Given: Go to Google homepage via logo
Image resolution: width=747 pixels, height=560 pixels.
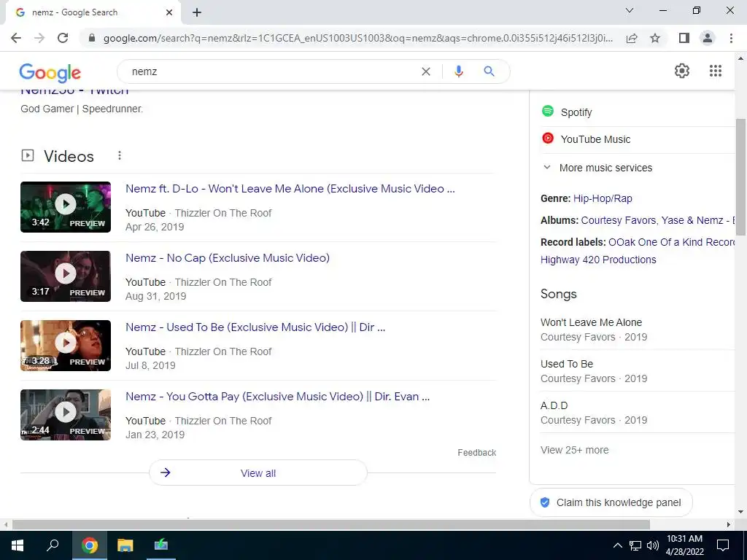Looking at the screenshot, I should pyautogui.click(x=50, y=72).
